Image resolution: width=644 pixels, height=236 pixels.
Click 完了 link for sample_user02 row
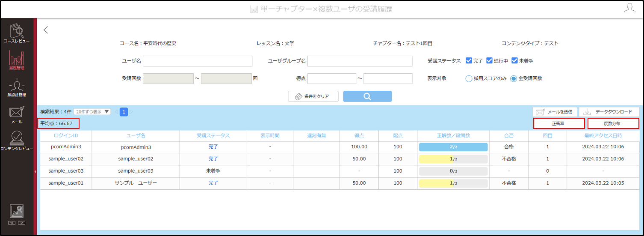213,159
